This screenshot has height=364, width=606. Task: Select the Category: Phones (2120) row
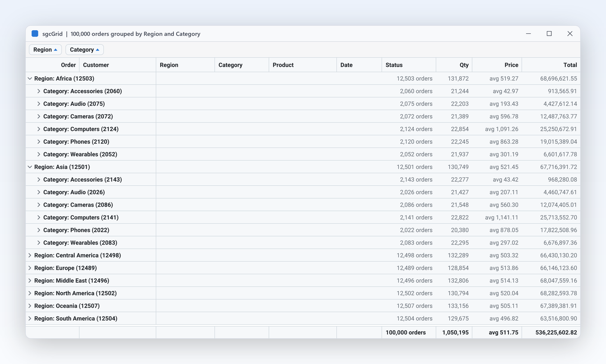pos(303,142)
